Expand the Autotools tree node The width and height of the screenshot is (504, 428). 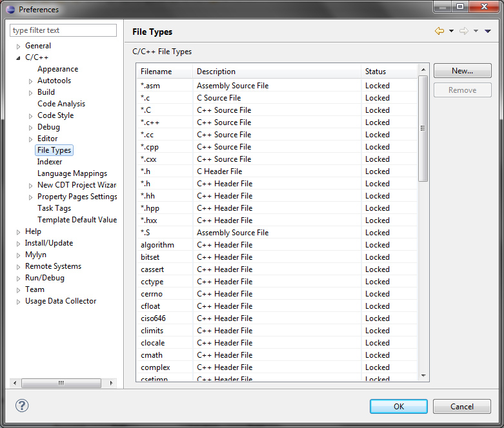coord(31,81)
